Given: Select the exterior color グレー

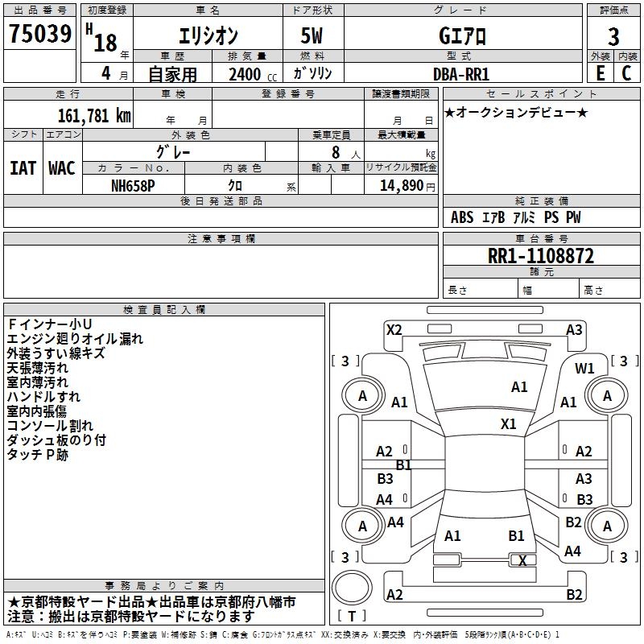Looking at the screenshot, I should tap(173, 152).
